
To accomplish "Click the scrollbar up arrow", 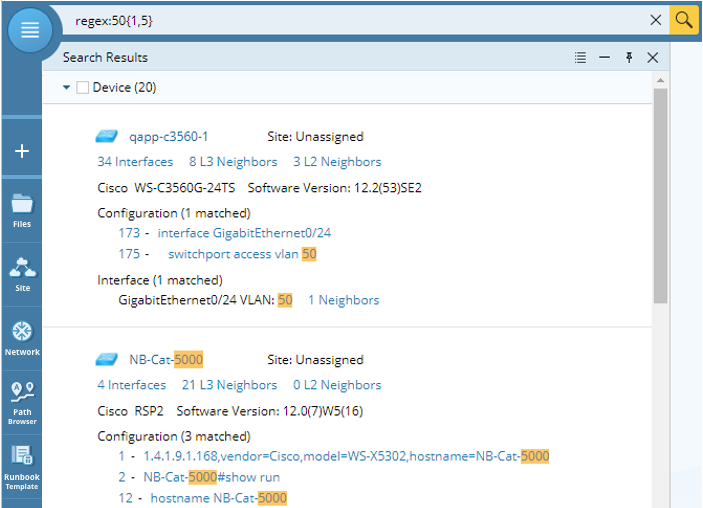I will point(660,81).
